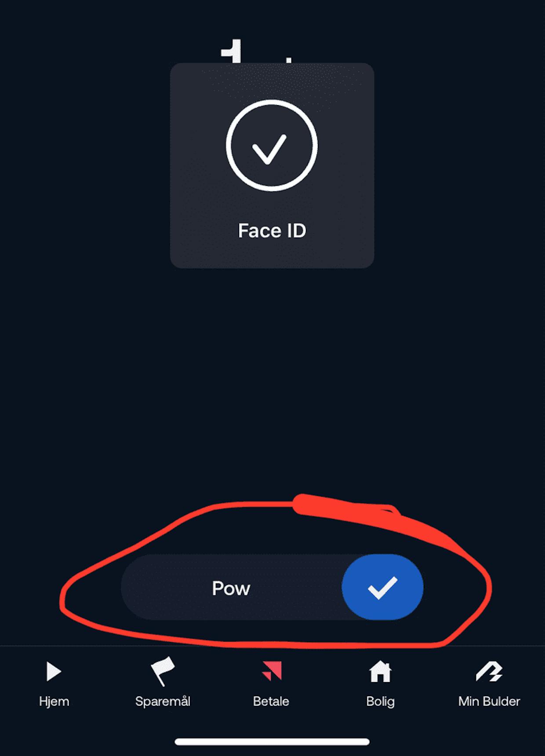
Task: Tap the white checkmark inside the blue knob
Action: (x=383, y=588)
